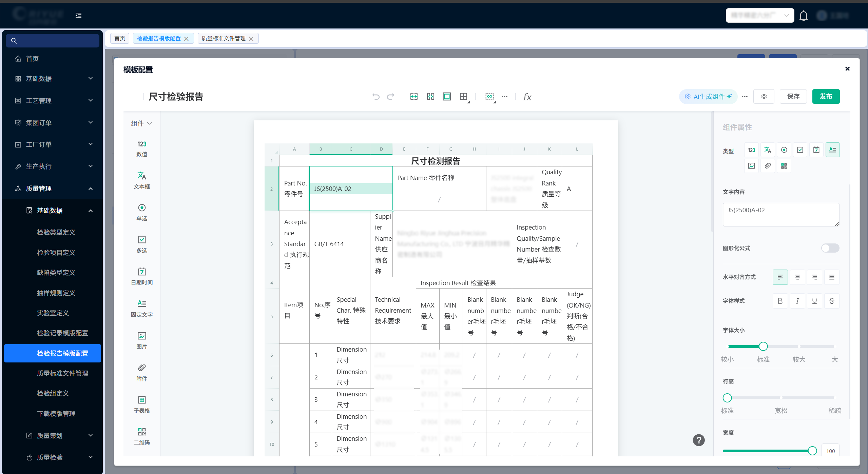Select the sub-table component (子表格)
The height and width of the screenshot is (474, 868).
coord(141,404)
